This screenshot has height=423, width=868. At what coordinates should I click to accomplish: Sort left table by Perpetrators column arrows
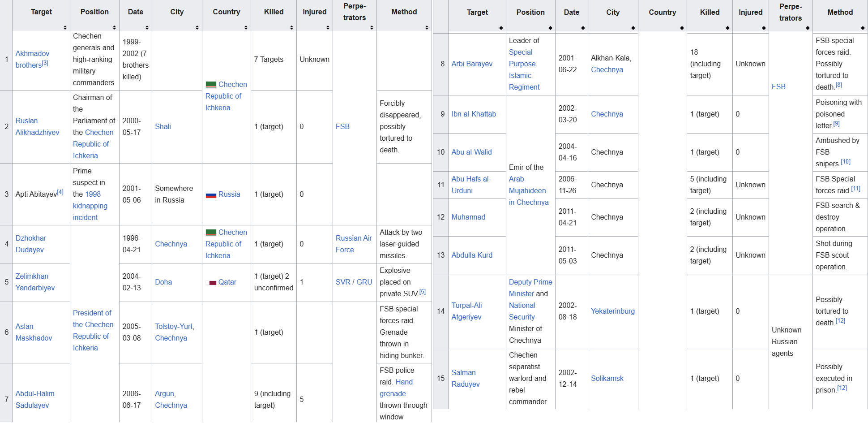[x=372, y=28]
